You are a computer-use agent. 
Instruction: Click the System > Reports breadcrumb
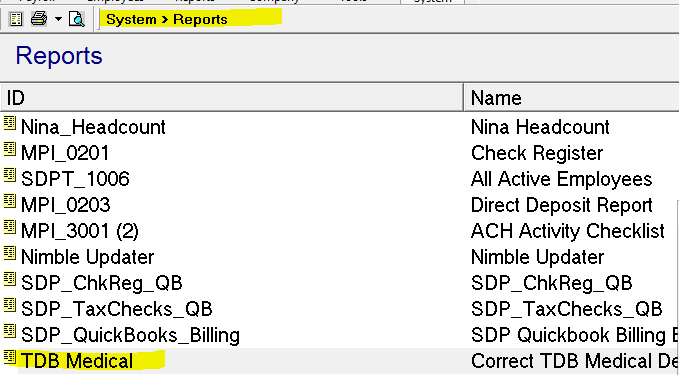[167, 19]
